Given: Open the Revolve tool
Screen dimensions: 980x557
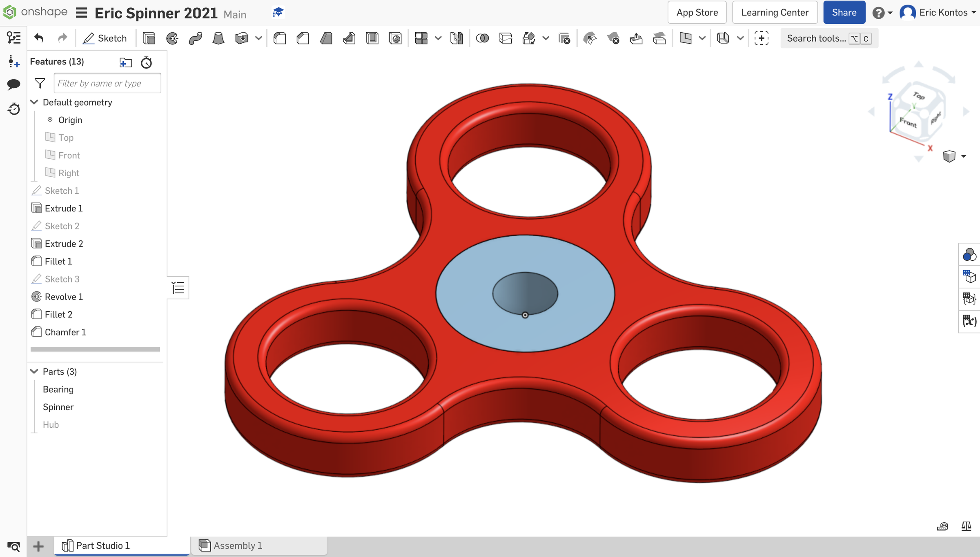Looking at the screenshot, I should coord(172,38).
